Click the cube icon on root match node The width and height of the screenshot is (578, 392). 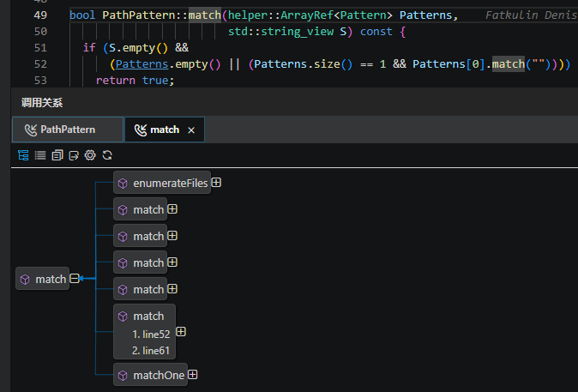point(25,280)
